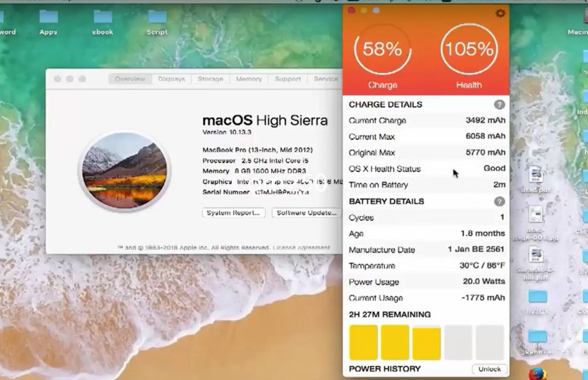Unlock the Power History section
Viewport: 588px width, 380px height.
click(489, 369)
